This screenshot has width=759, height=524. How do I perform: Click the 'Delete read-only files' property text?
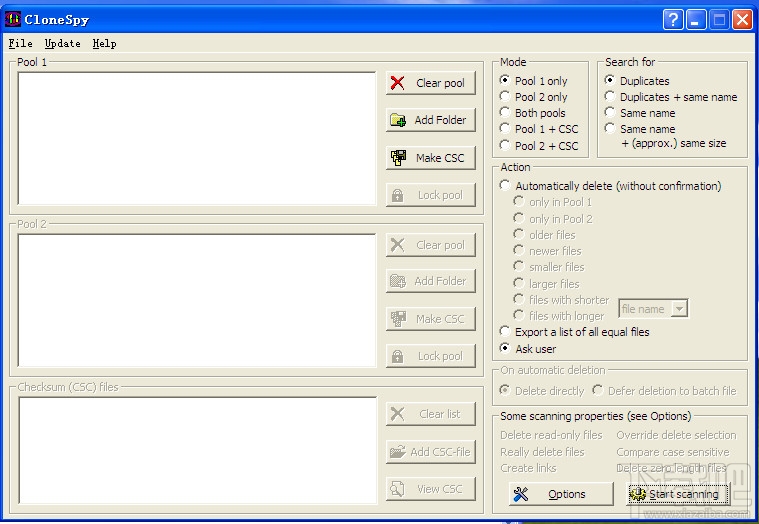pyautogui.click(x=551, y=435)
